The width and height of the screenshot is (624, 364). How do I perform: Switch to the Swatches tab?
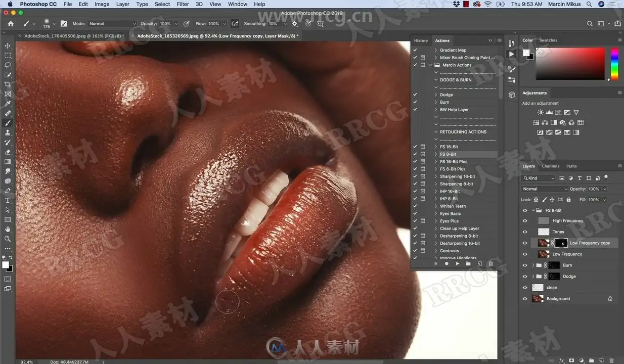[548, 40]
